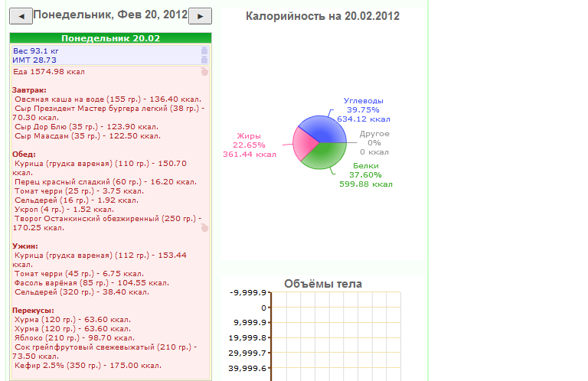Select Перец красный сладкий (60 гр.) entry
Image resolution: width=588 pixels, height=381 pixels.
click(x=106, y=181)
